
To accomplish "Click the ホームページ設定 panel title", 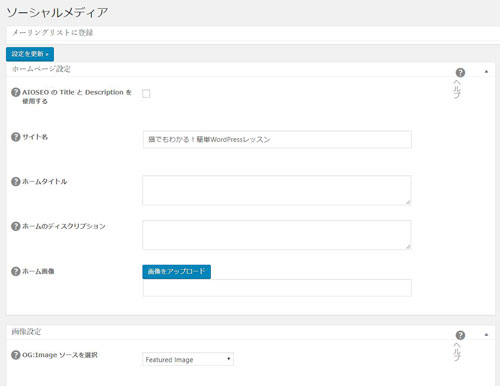I will [x=41, y=69].
